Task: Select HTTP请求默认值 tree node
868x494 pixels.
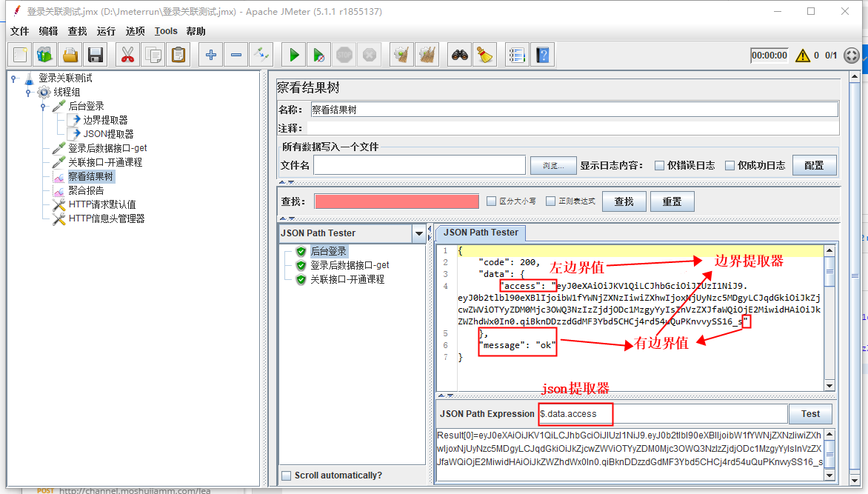Action: pos(102,205)
